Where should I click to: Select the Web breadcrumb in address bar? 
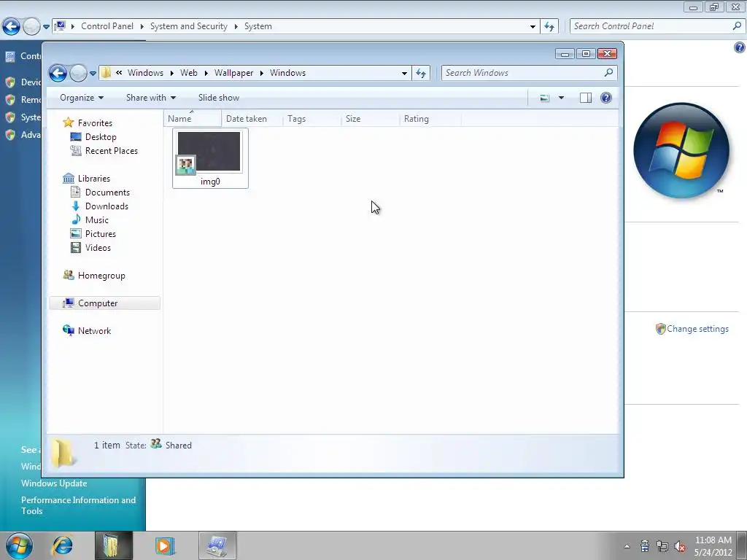pyautogui.click(x=189, y=73)
